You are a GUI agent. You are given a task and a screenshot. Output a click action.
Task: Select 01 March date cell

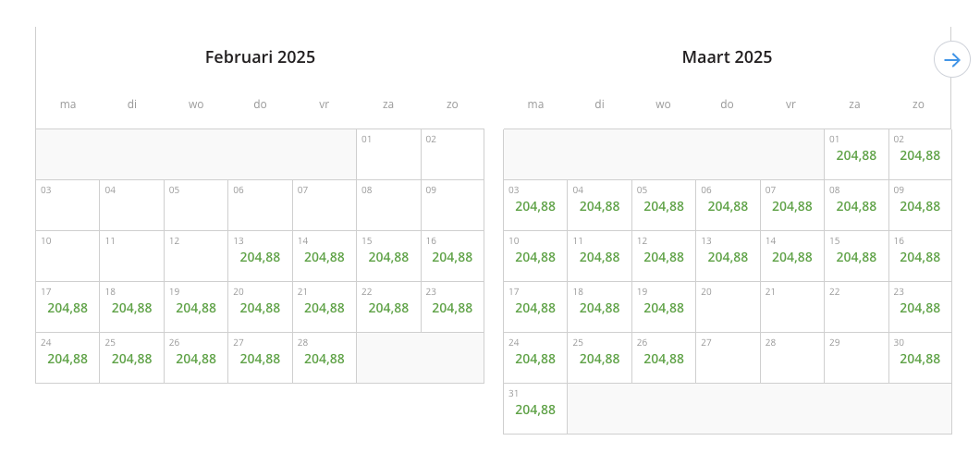point(856,154)
